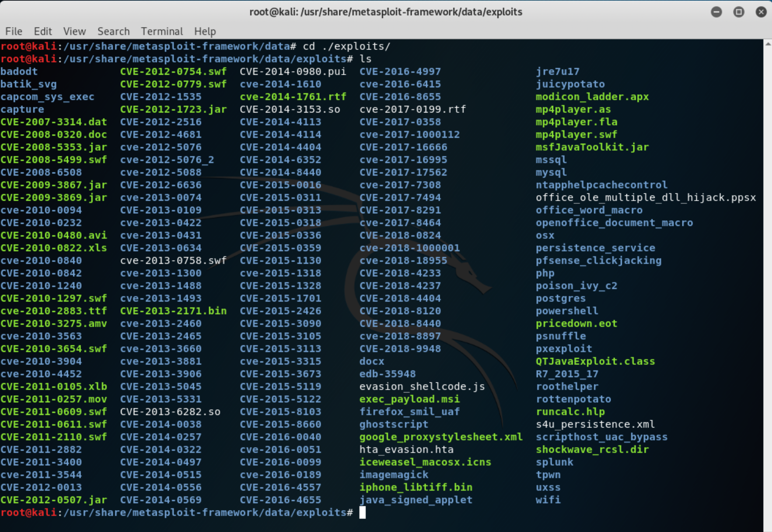Click the entry 'CVE-2016-4655'

281,500
